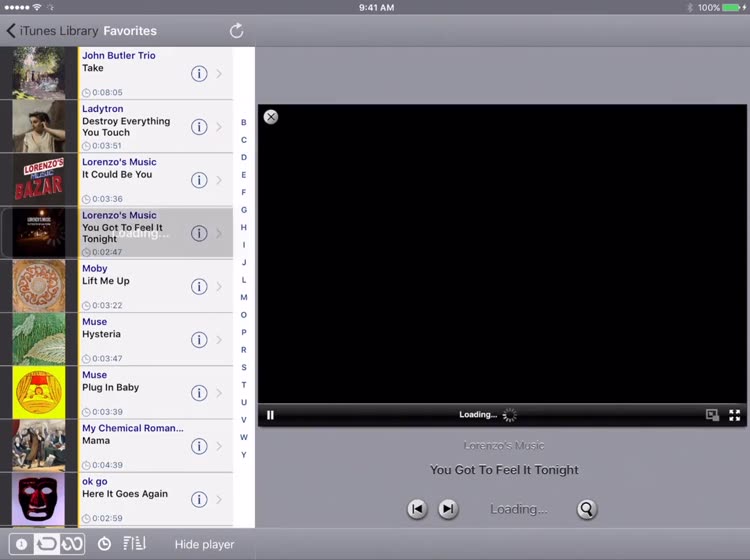Viewport: 750px width, 560px height.
Task: Select John Butler Trio album thumbnail
Action: pyautogui.click(x=39, y=73)
